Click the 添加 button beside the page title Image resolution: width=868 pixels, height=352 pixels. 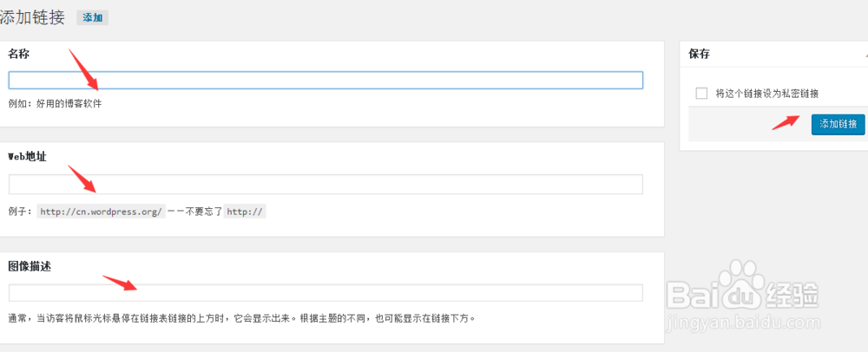click(93, 17)
